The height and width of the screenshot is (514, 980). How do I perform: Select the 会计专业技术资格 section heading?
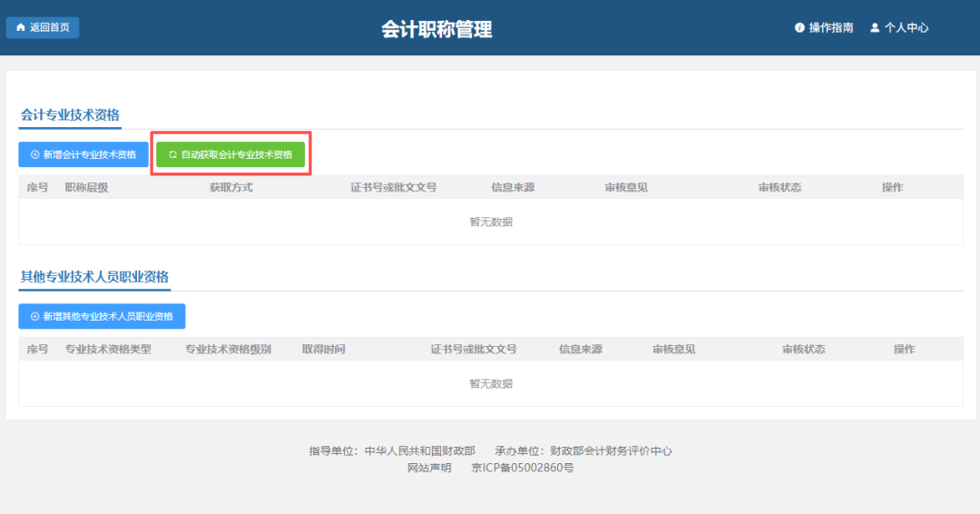click(70, 114)
